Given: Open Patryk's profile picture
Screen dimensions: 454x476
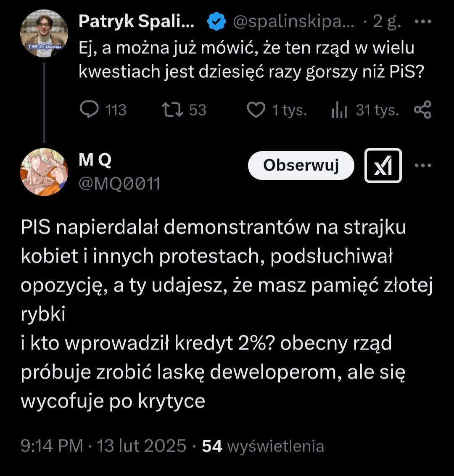Looking at the screenshot, I should click(44, 33).
